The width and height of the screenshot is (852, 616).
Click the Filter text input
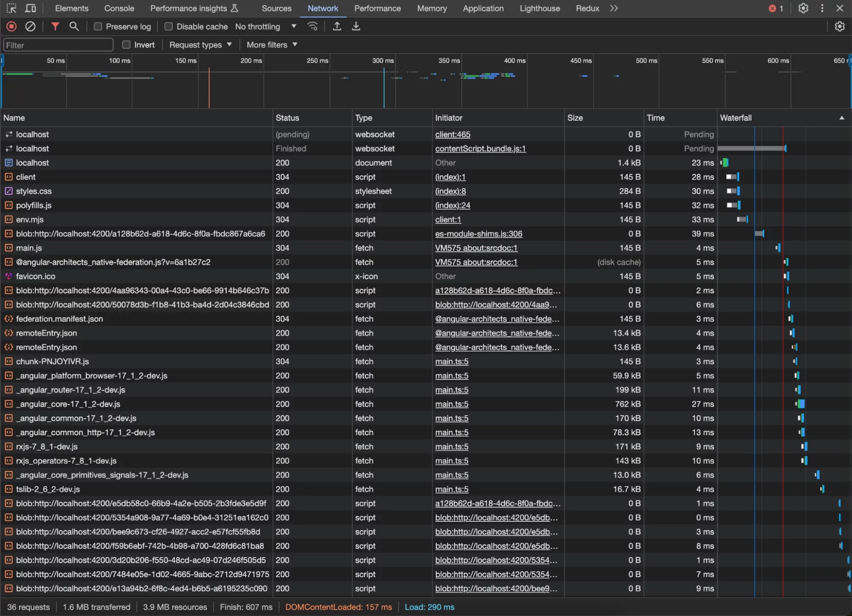point(58,45)
